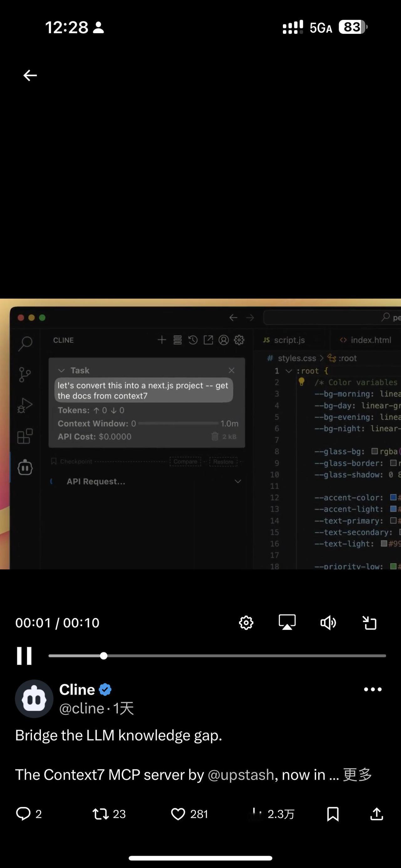This screenshot has width=401, height=868.
Task: Switch to the index.html tab
Action: (x=366, y=340)
